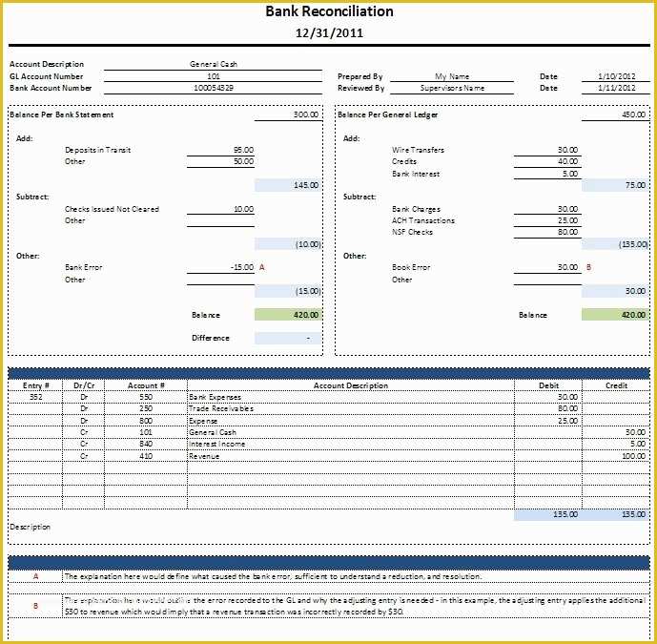This screenshot has height=644, width=657.
Task: Click the Trade Receivables description row
Action: (x=351, y=408)
